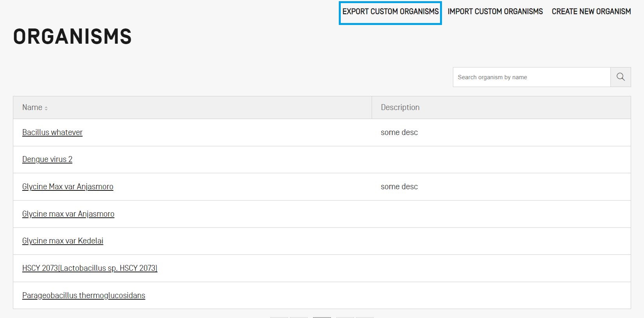Click "some desc" in Bacillus whatever row
This screenshot has height=318, width=644.
[x=399, y=132]
